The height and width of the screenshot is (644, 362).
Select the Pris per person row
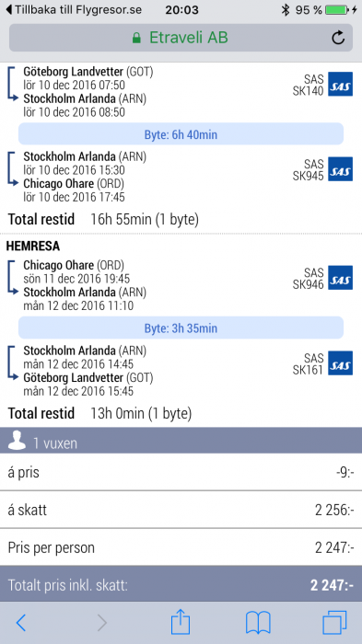click(x=181, y=547)
